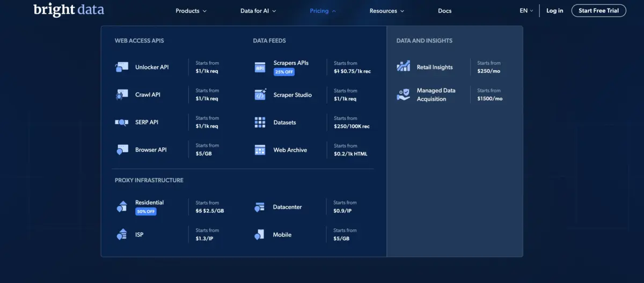The height and width of the screenshot is (283, 644).
Task: Open the Resources dropdown
Action: tap(387, 11)
